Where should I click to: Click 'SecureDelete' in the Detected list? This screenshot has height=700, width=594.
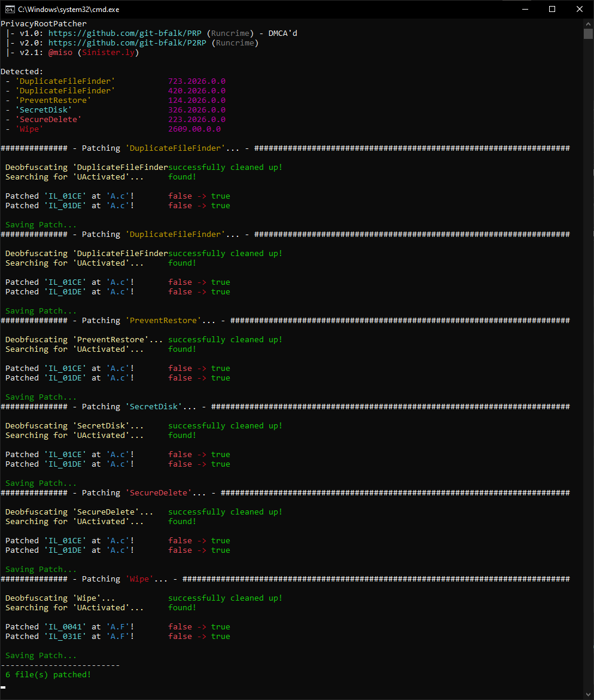pyautogui.click(x=48, y=120)
